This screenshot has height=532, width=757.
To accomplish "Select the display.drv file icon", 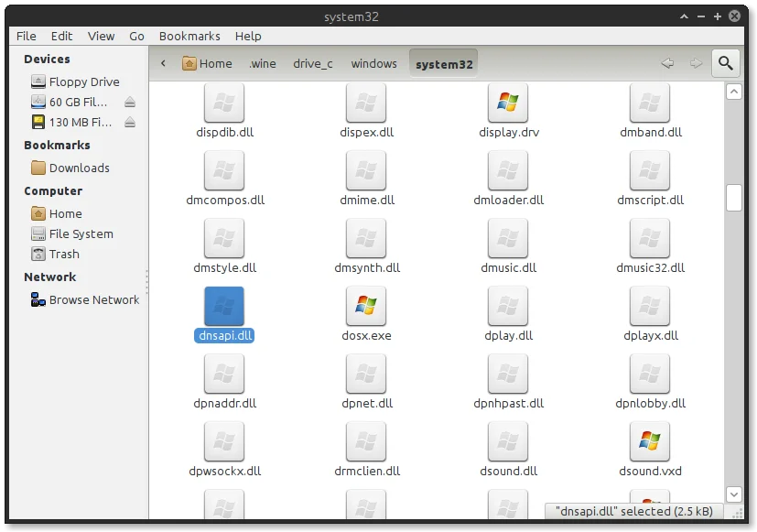I will click(508, 103).
